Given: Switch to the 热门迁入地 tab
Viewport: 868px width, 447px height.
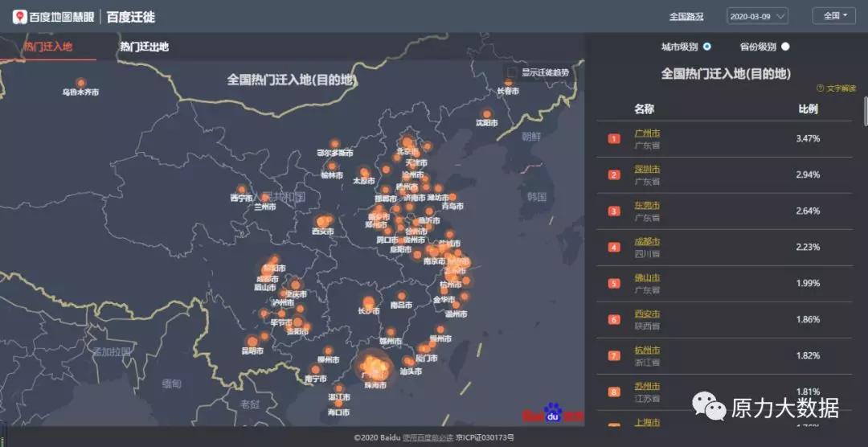Looking at the screenshot, I should click(48, 47).
